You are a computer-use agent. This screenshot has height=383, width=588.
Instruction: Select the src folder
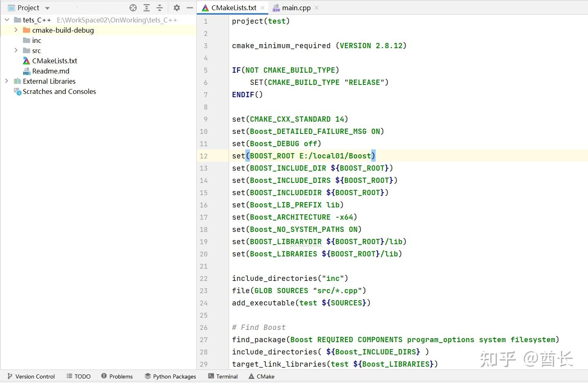pyautogui.click(x=36, y=51)
